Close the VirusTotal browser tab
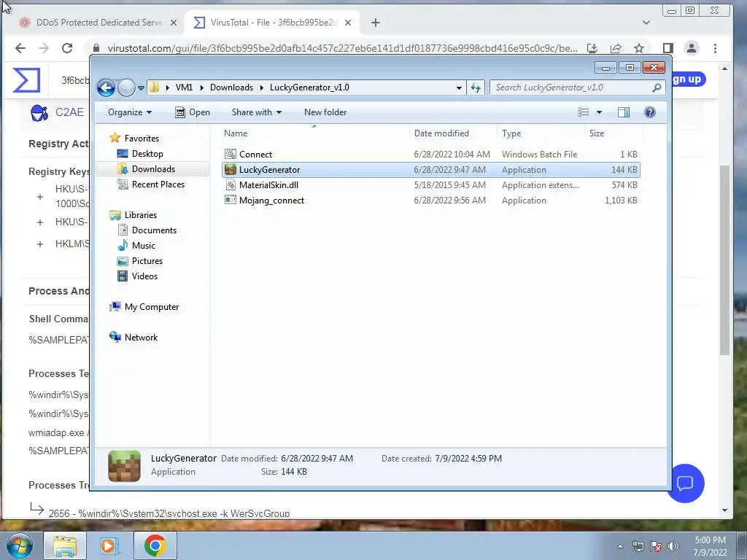This screenshot has width=747, height=560. (x=348, y=23)
